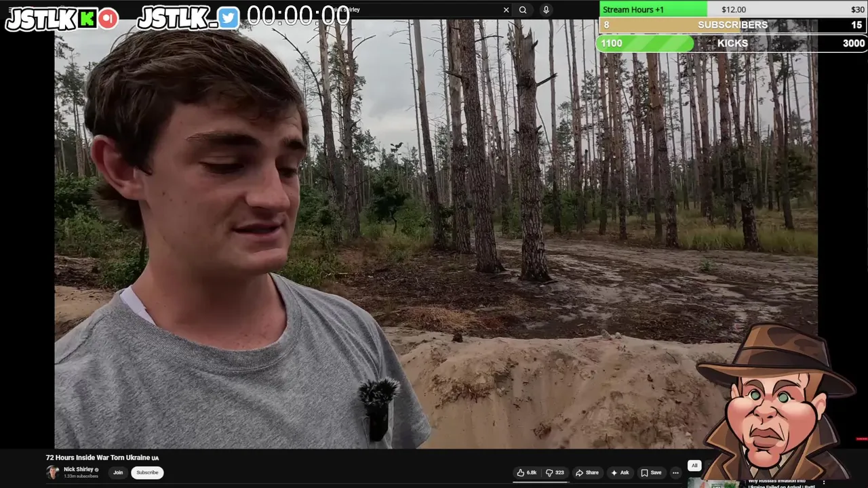Join the Nick Shirley channel membership

tap(118, 472)
